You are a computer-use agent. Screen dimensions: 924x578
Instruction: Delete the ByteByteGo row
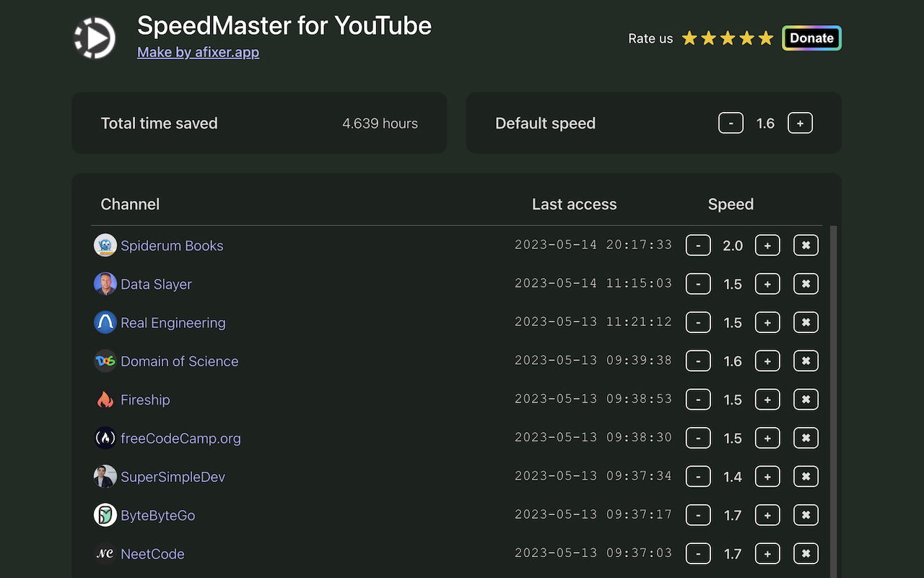coord(806,515)
